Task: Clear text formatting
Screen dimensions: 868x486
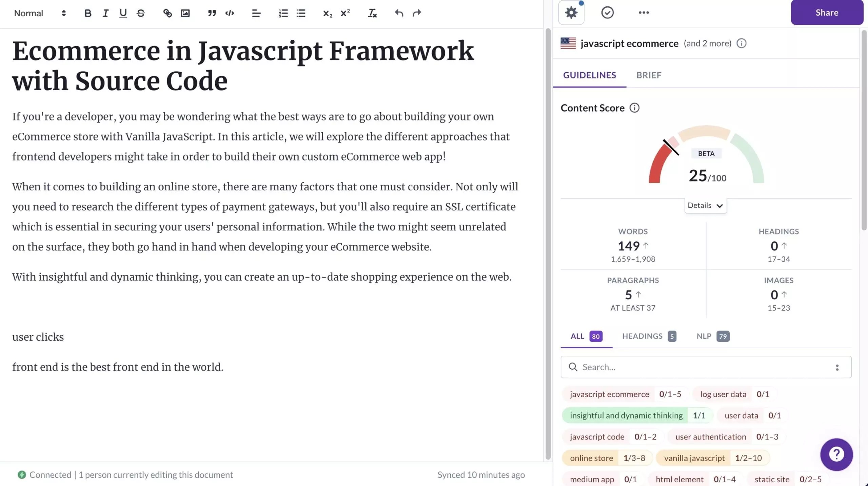Action: coord(372,13)
